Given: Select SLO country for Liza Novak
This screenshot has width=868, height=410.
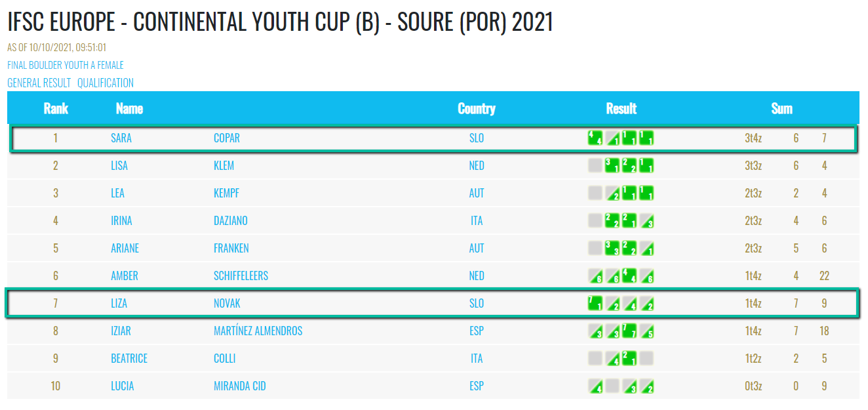Looking at the screenshot, I should [x=477, y=303].
